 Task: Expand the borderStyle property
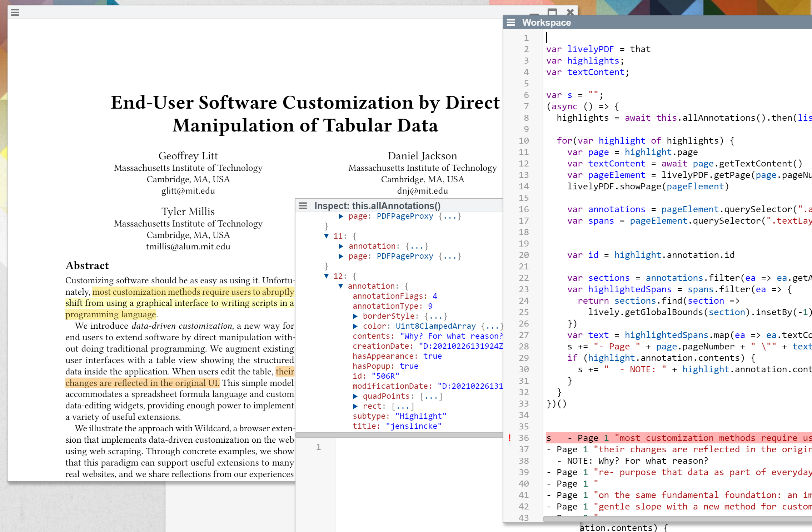coord(355,316)
